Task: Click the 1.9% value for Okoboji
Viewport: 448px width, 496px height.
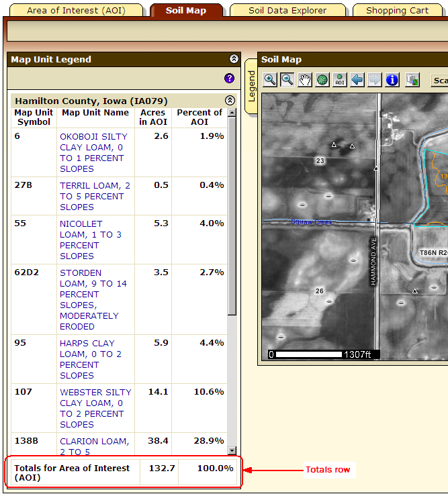Action: tap(212, 136)
